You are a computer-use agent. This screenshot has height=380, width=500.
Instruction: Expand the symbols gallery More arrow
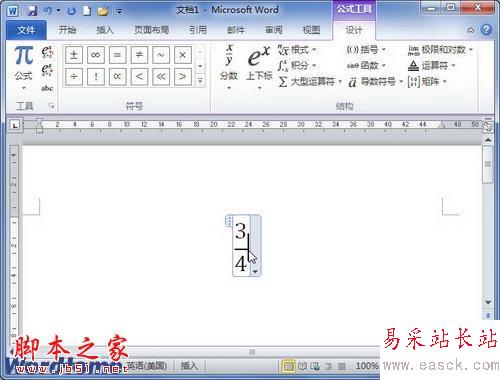(200, 80)
